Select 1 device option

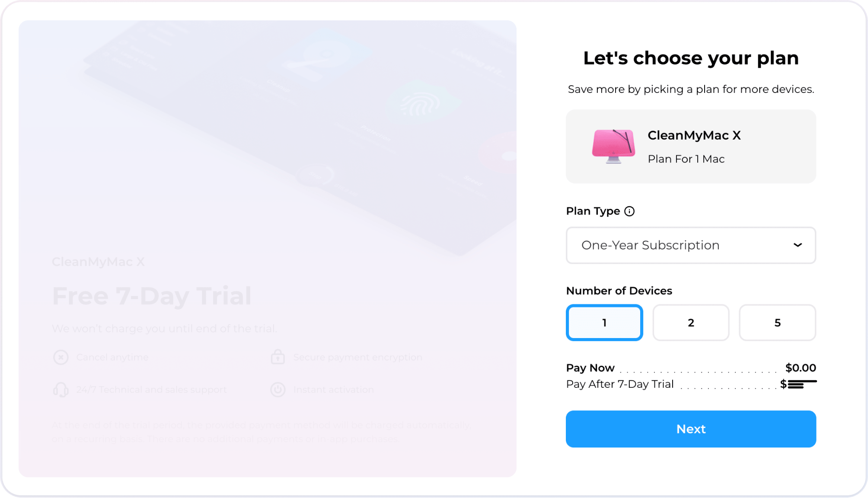(604, 322)
